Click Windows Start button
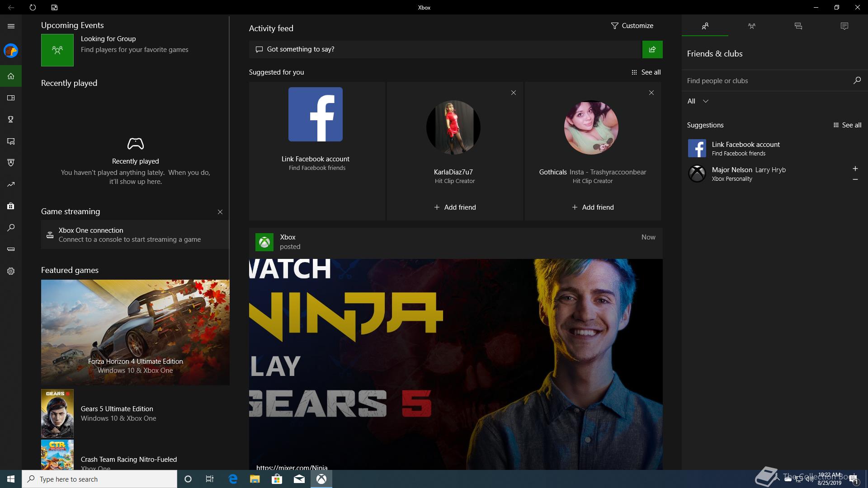The image size is (868, 488). (11, 479)
